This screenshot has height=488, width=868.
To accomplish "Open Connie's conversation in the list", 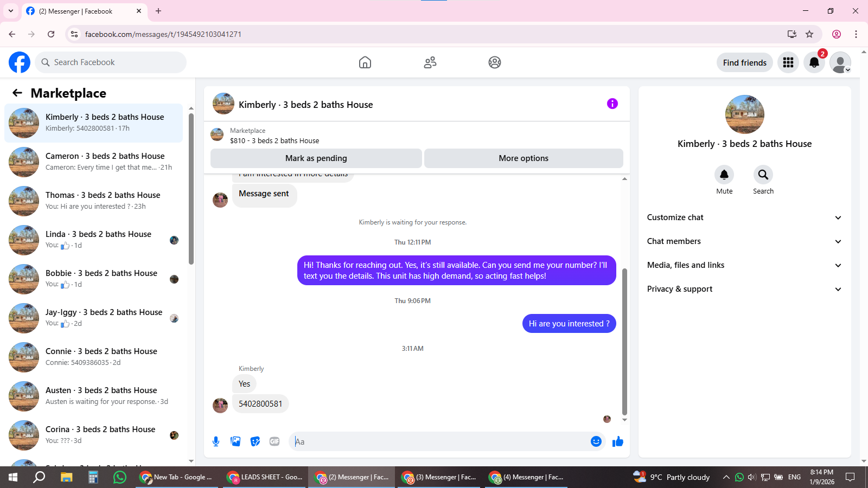I will 93,357.
